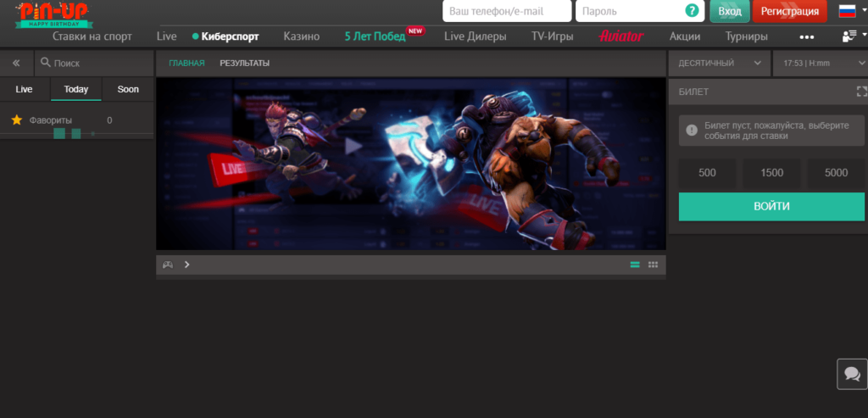This screenshot has height=418, width=868.
Task: Open the support agent icon menu
Action: coord(853,36)
